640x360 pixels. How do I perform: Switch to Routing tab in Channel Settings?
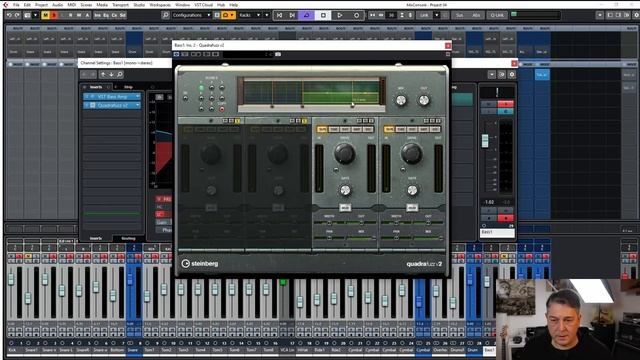(x=128, y=238)
